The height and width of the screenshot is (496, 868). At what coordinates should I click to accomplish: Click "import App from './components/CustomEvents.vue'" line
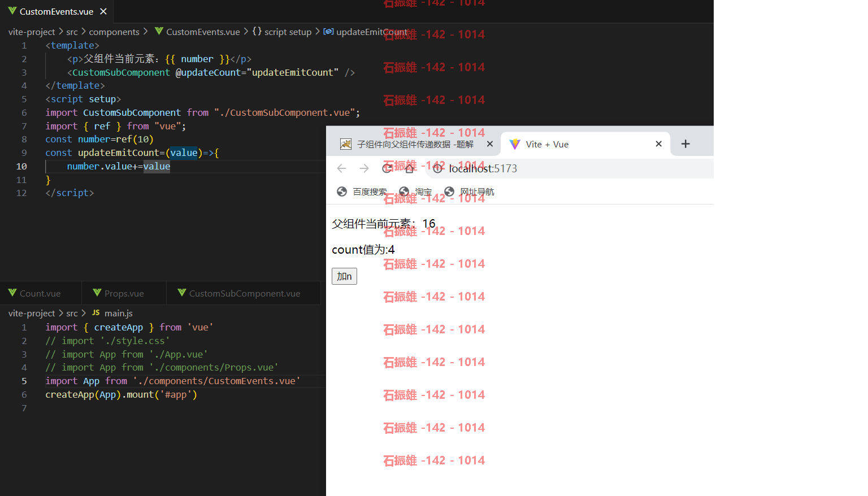(173, 381)
